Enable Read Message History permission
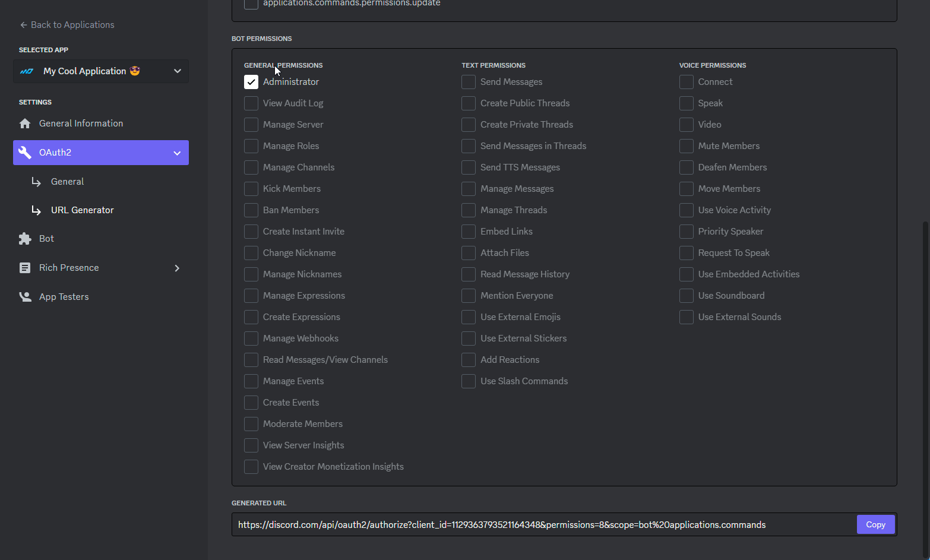This screenshot has height=560, width=930. [469, 274]
